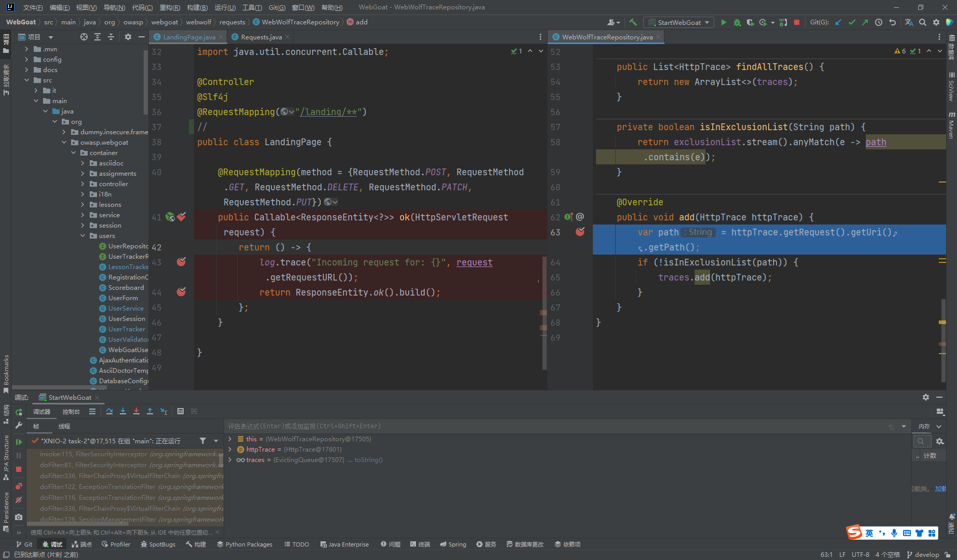Expand the config folder
The image size is (957, 560).
(x=26, y=60)
